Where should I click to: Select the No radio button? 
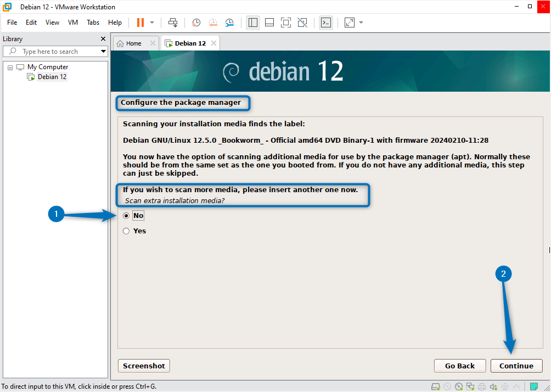[x=126, y=215]
